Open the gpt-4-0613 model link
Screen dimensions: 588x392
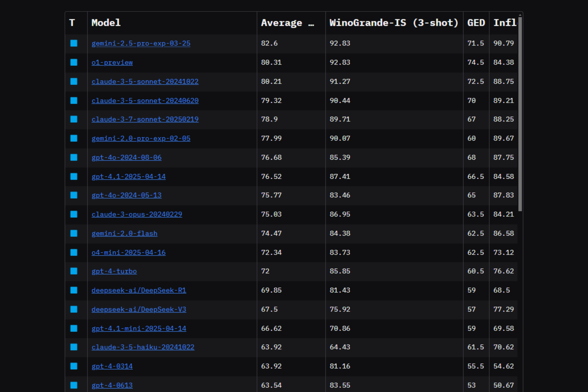[x=112, y=386]
